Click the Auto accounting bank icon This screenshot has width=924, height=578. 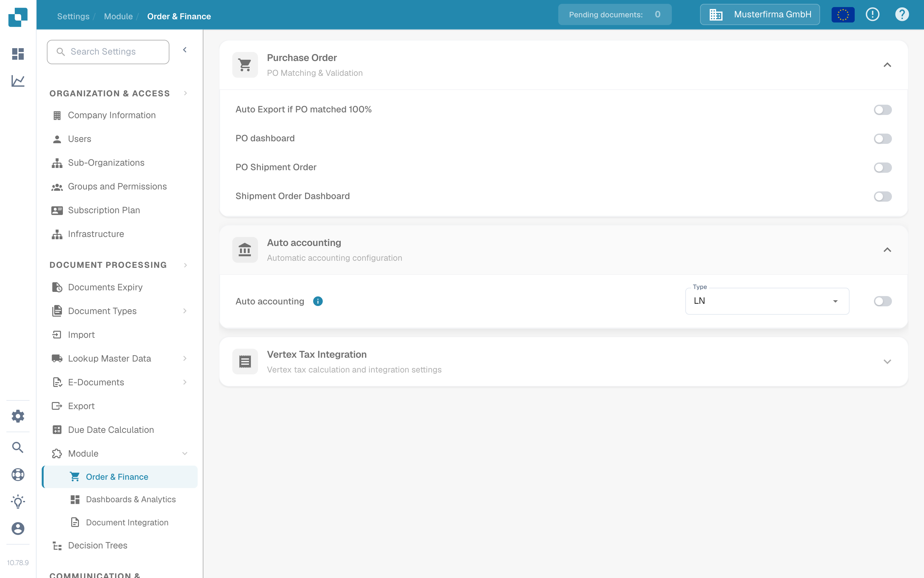[245, 250]
